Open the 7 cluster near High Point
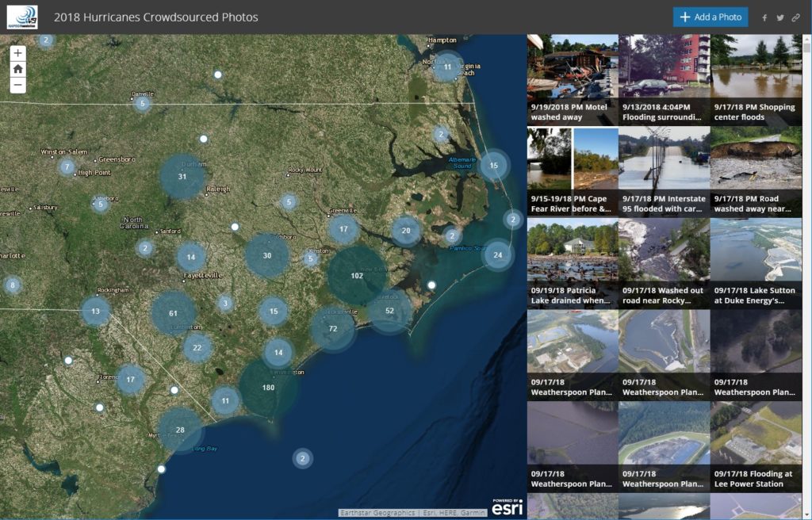This screenshot has height=520, width=812. pos(67,166)
